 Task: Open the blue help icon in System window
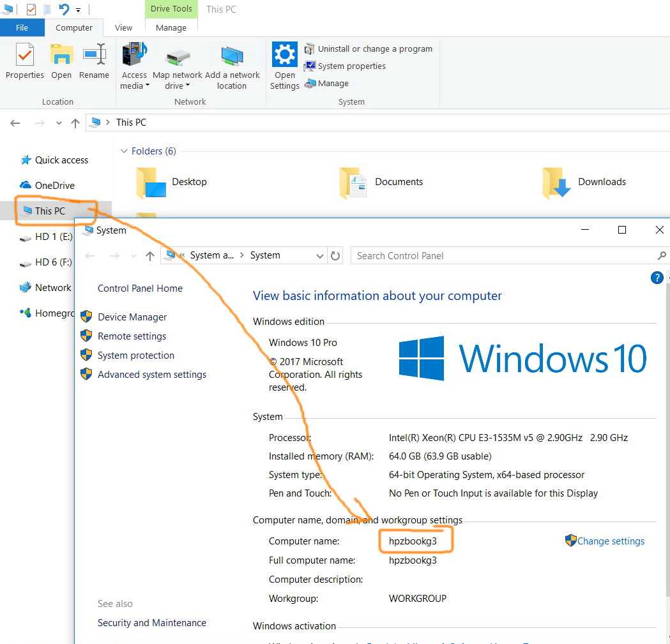(657, 278)
